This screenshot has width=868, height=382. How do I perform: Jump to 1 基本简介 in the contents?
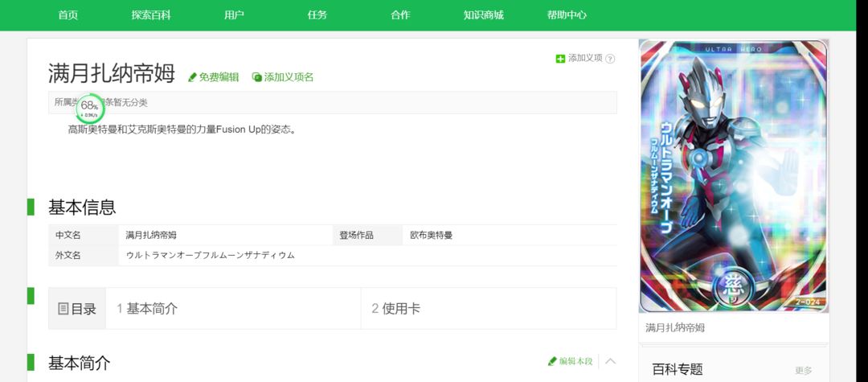point(147,309)
